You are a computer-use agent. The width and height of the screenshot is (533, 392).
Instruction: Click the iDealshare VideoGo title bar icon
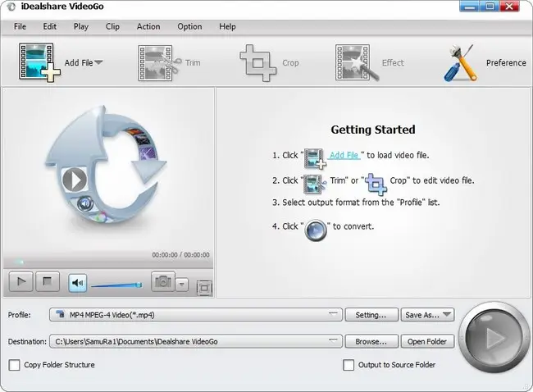click(11, 7)
